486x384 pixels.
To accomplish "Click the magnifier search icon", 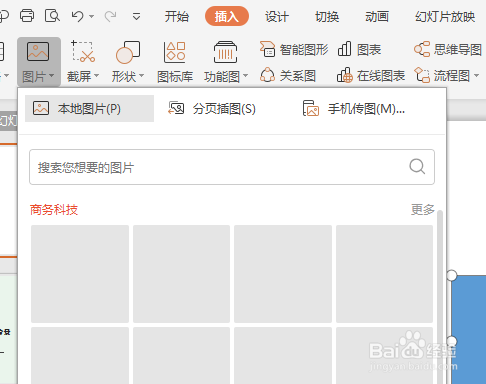I will [x=417, y=166].
